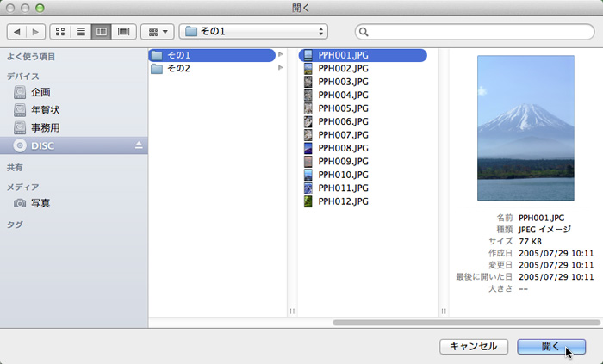Screen dimensions: 603x364
Task: Switch to list view mode
Action: pos(82,32)
